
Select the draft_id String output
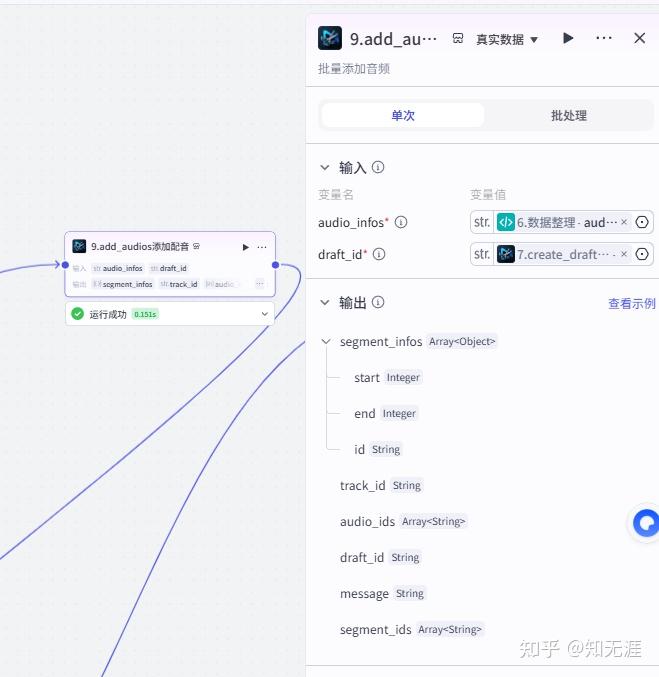coord(380,557)
